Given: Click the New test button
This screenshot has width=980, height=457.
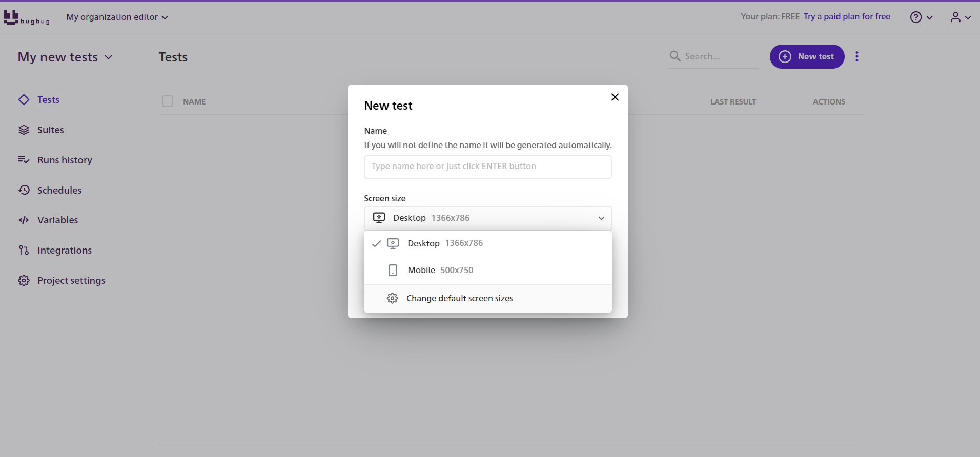Looking at the screenshot, I should coord(807,56).
